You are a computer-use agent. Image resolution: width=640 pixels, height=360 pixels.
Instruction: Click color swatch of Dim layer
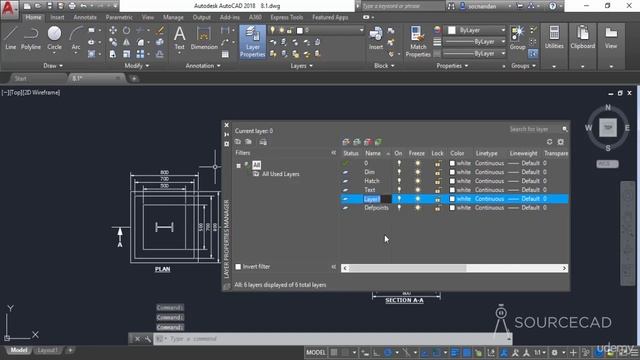tap(452, 172)
